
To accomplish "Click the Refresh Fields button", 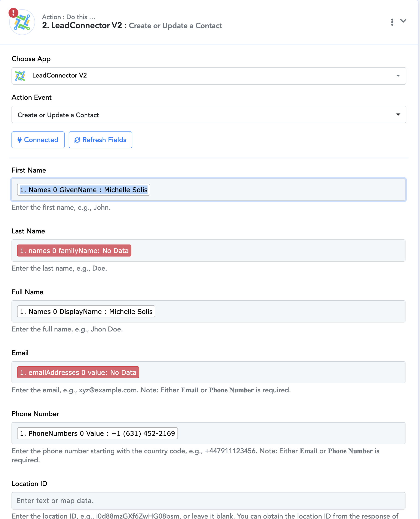I will [x=101, y=140].
